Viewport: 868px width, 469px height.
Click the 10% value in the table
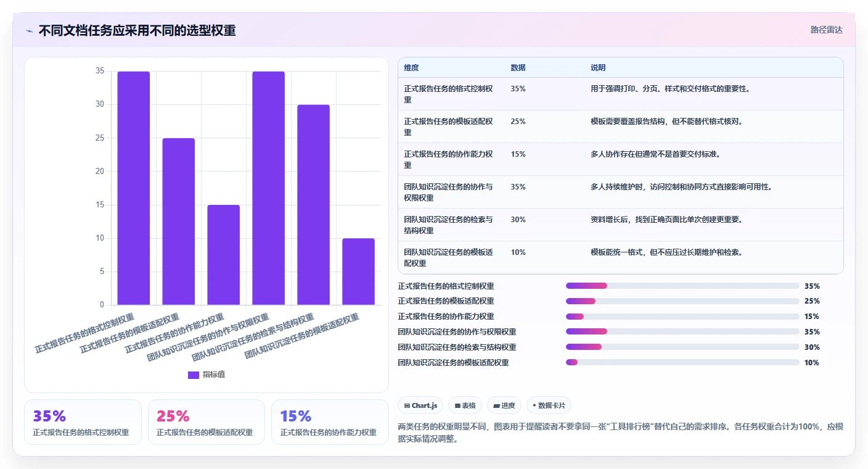pos(518,252)
